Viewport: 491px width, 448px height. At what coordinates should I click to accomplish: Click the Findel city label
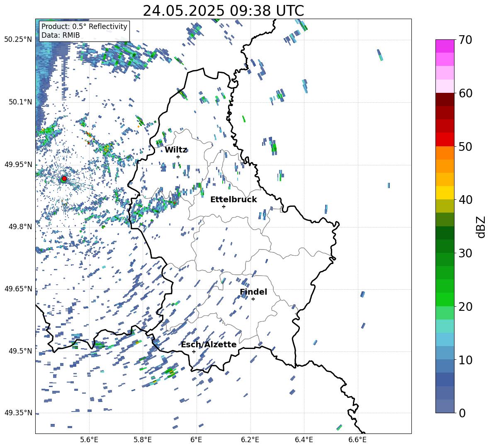click(253, 292)
